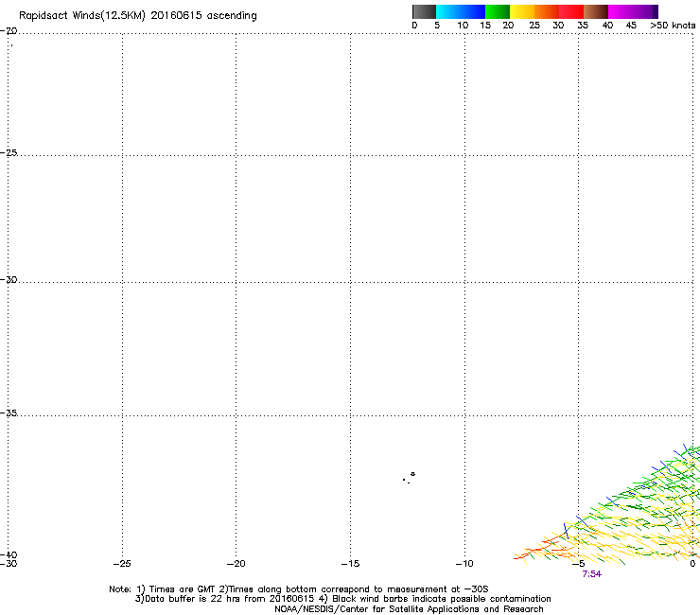The height and width of the screenshot is (615, 700).
Task: Click the gray 0-5 knots color segment
Action: pyautogui.click(x=424, y=11)
